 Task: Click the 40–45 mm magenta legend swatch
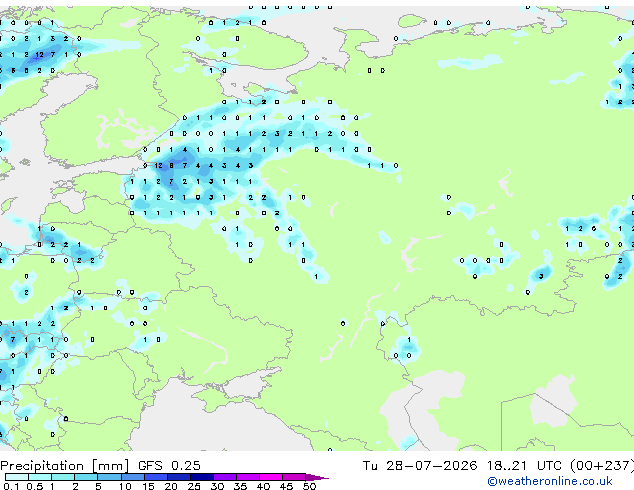[271, 477]
